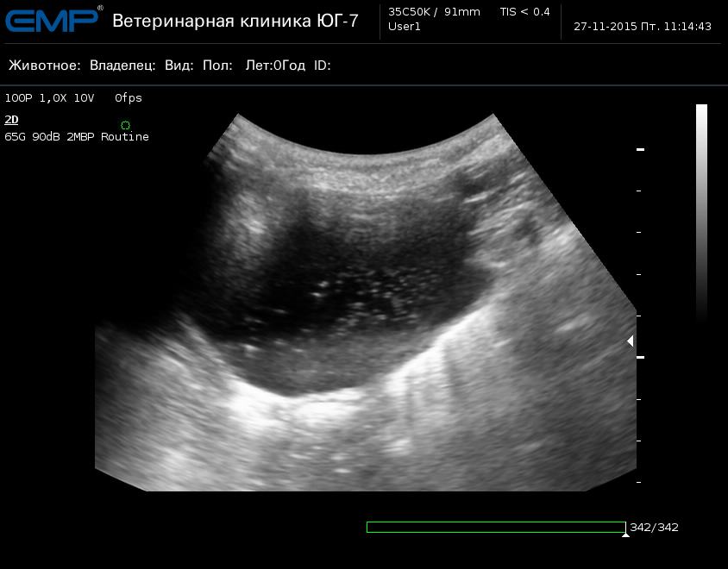This screenshot has height=569, width=728.
Task: Select the 2D mode label
Action: (11, 120)
